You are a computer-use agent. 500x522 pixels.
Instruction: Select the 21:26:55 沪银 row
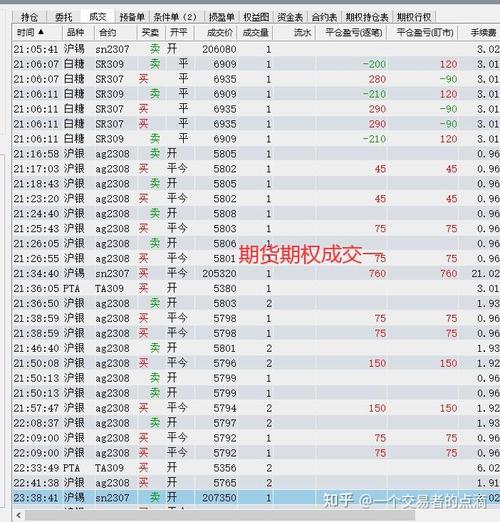coord(256,259)
